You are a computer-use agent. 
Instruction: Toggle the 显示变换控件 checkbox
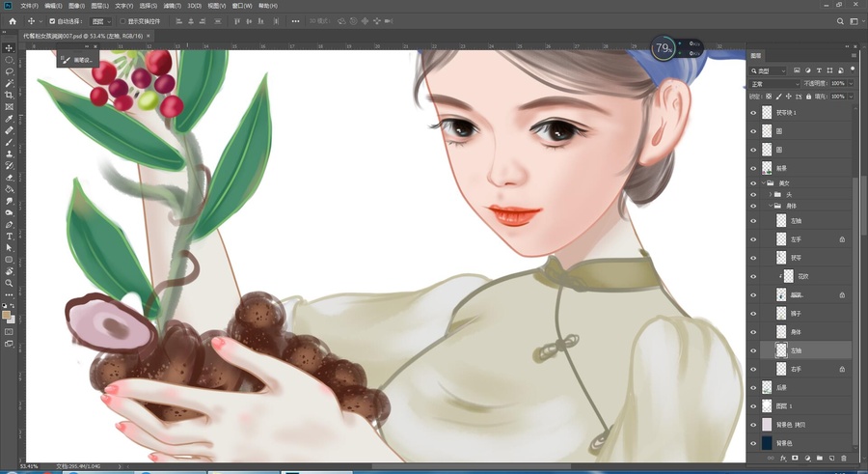click(x=122, y=21)
